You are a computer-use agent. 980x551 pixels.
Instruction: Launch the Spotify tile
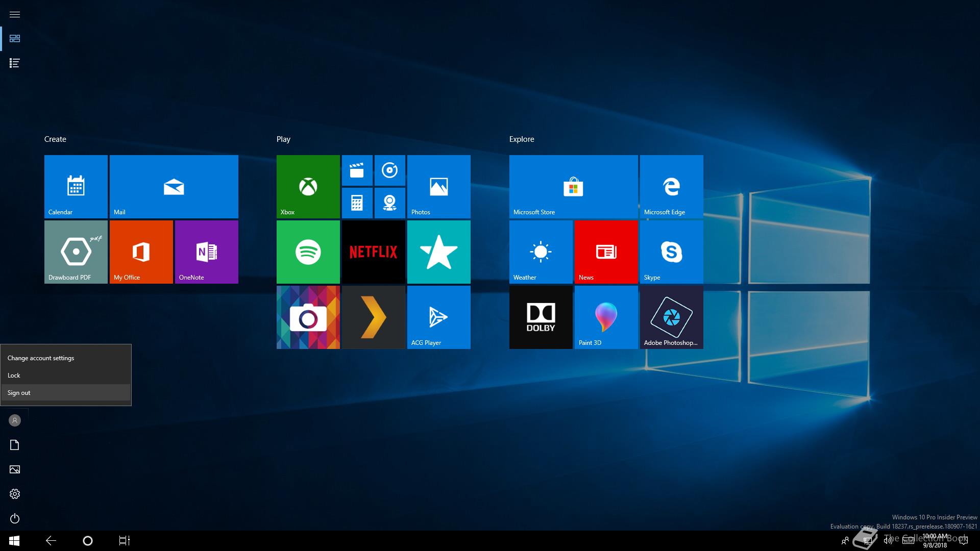click(308, 252)
